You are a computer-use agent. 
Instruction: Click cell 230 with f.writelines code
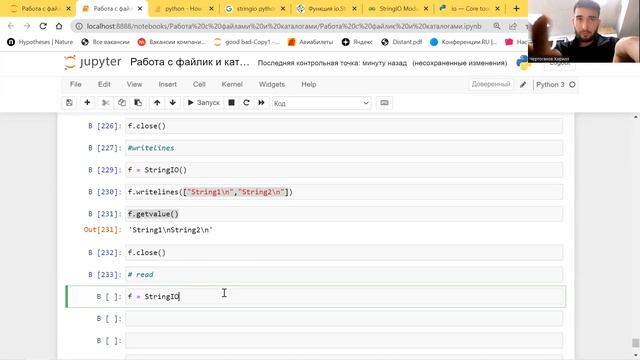tap(344, 192)
